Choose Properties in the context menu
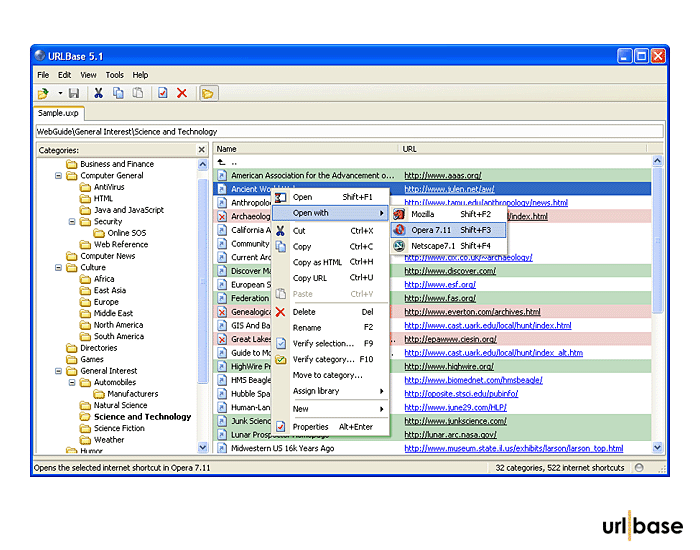 tap(331, 427)
